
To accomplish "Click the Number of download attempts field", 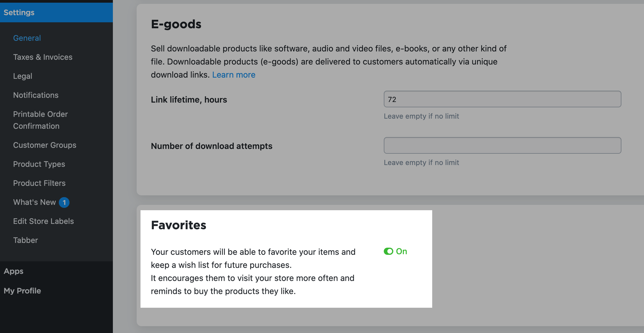I will point(502,145).
